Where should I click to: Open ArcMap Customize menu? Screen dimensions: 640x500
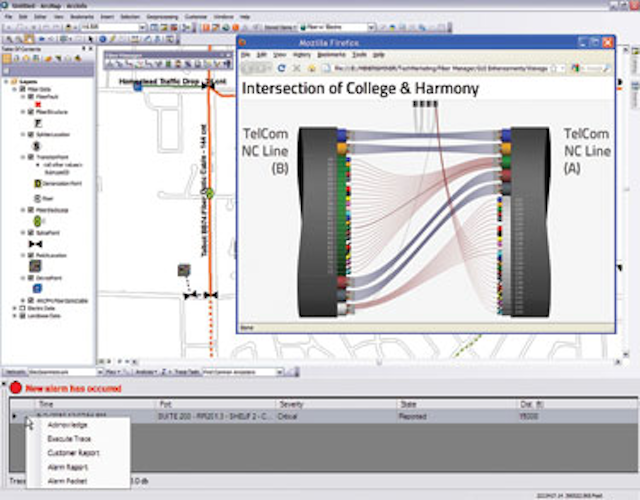pos(196,17)
